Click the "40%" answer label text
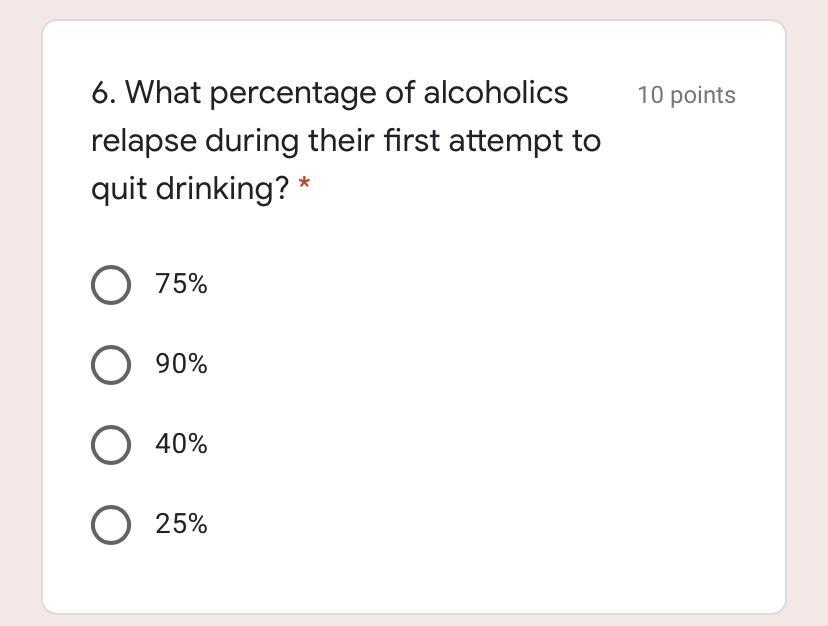The width and height of the screenshot is (828, 626). click(x=181, y=444)
